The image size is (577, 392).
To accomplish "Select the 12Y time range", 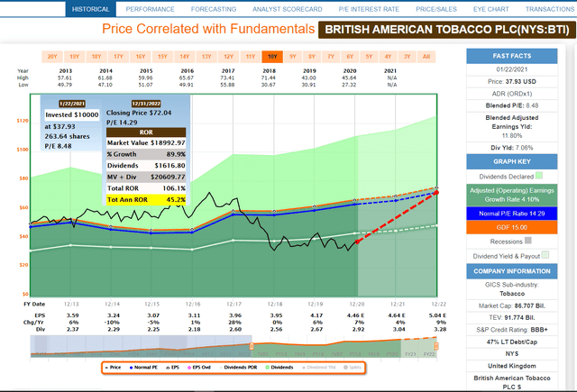I will point(228,57).
